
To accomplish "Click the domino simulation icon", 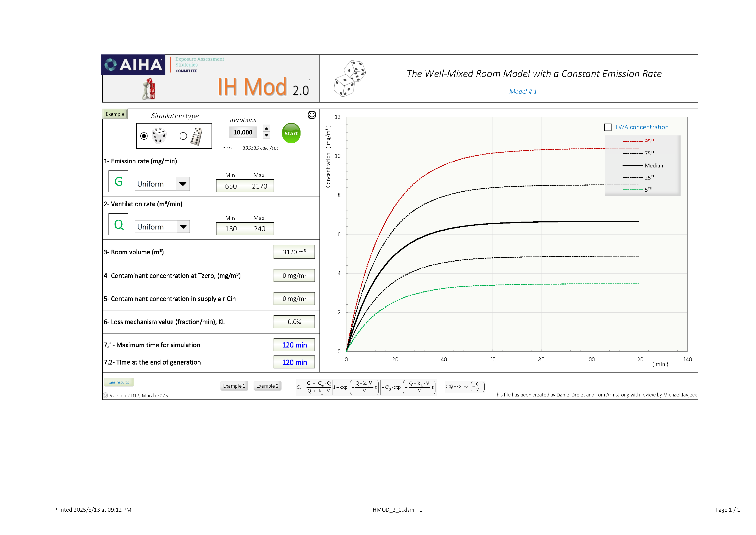I will (197, 136).
